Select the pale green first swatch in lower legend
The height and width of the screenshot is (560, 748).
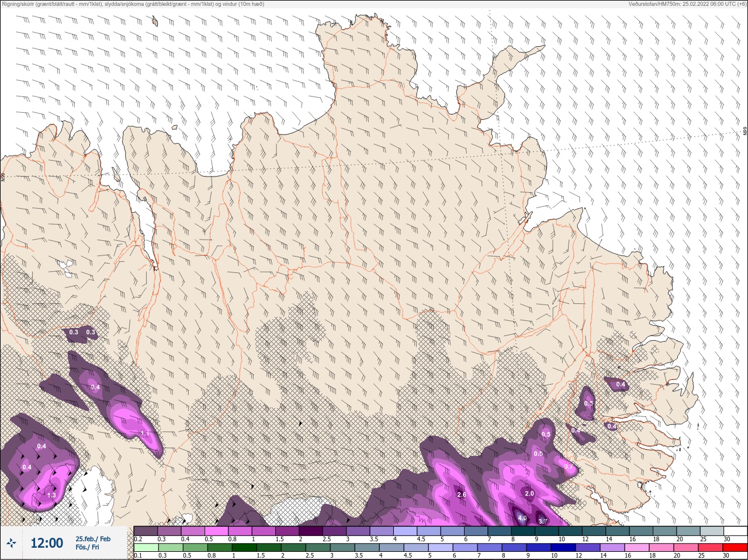(x=146, y=548)
